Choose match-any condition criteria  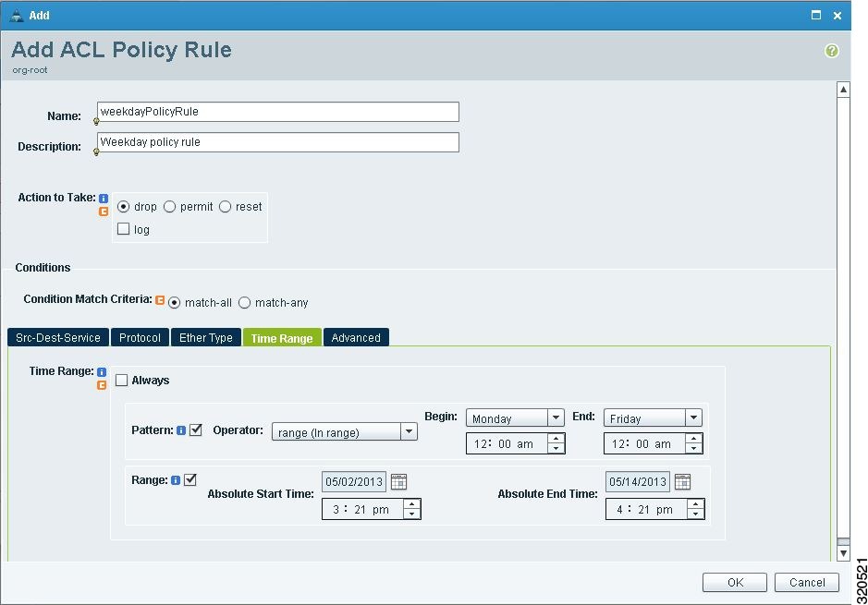pyautogui.click(x=245, y=303)
